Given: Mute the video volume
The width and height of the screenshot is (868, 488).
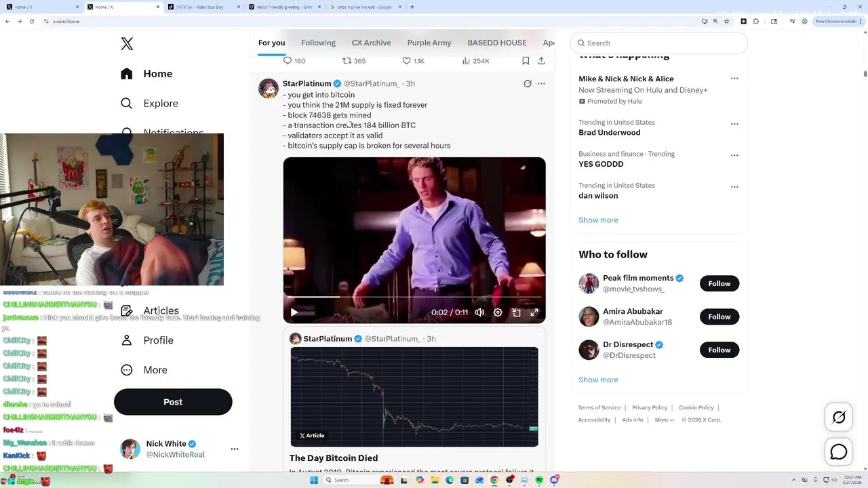Looking at the screenshot, I should (x=479, y=312).
